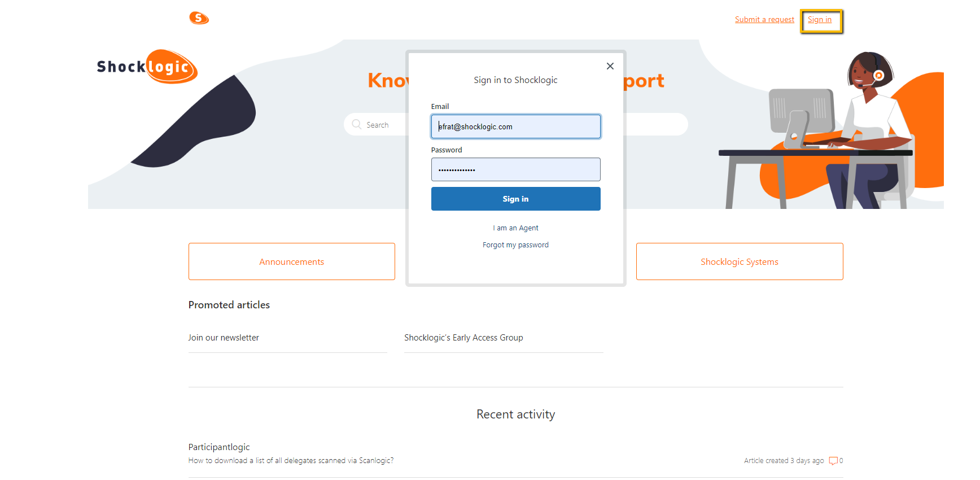Open the I am an Agent link

coord(515,228)
